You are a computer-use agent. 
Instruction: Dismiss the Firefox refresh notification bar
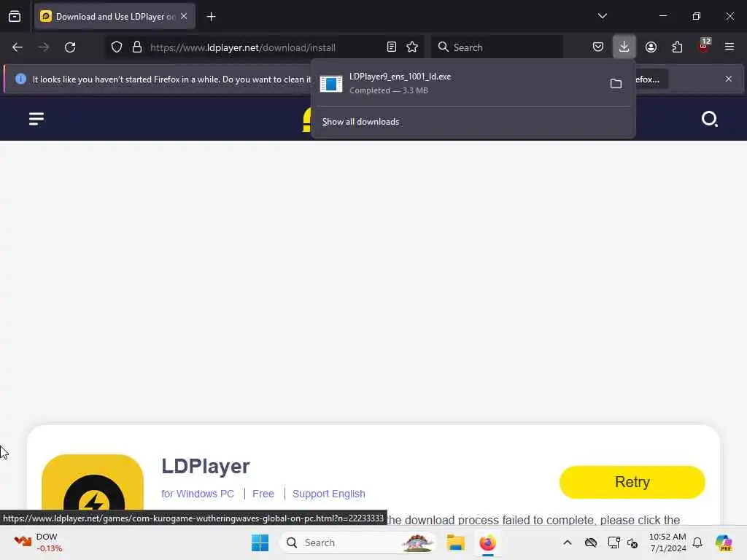click(x=729, y=79)
